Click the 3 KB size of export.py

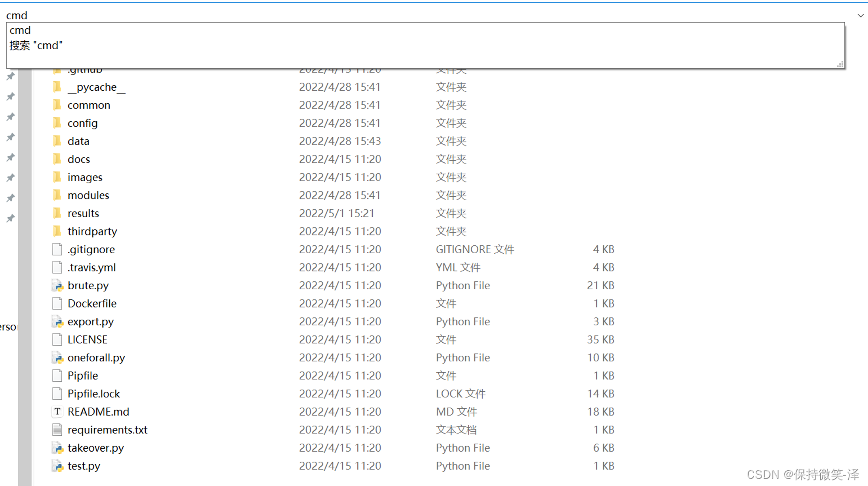[604, 321]
